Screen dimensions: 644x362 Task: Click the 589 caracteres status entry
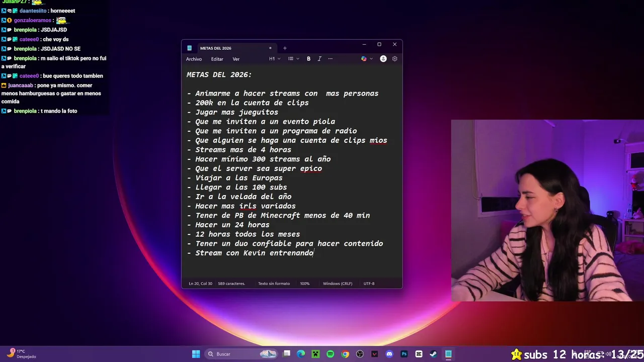[x=231, y=284]
